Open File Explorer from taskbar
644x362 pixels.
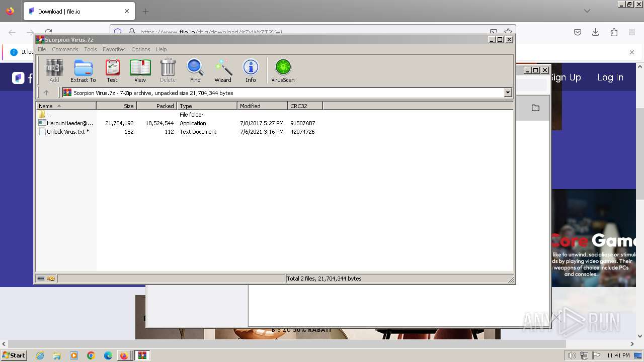tap(57, 355)
